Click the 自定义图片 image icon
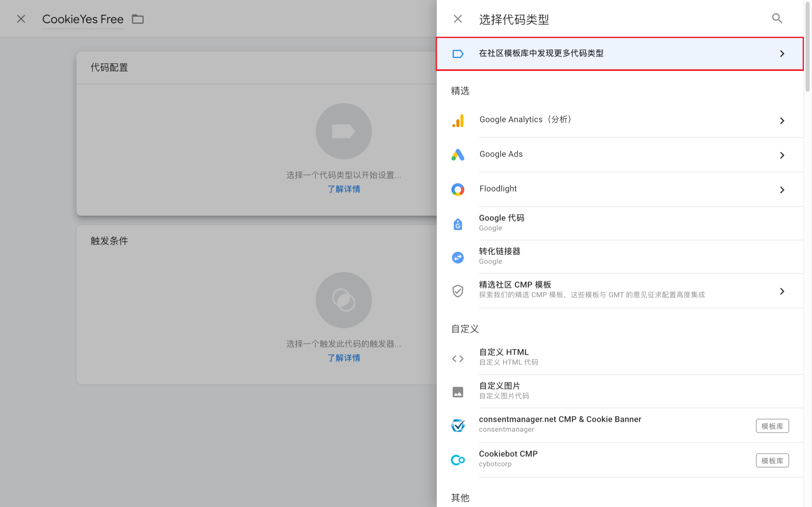This screenshot has width=812, height=507. pyautogui.click(x=458, y=392)
